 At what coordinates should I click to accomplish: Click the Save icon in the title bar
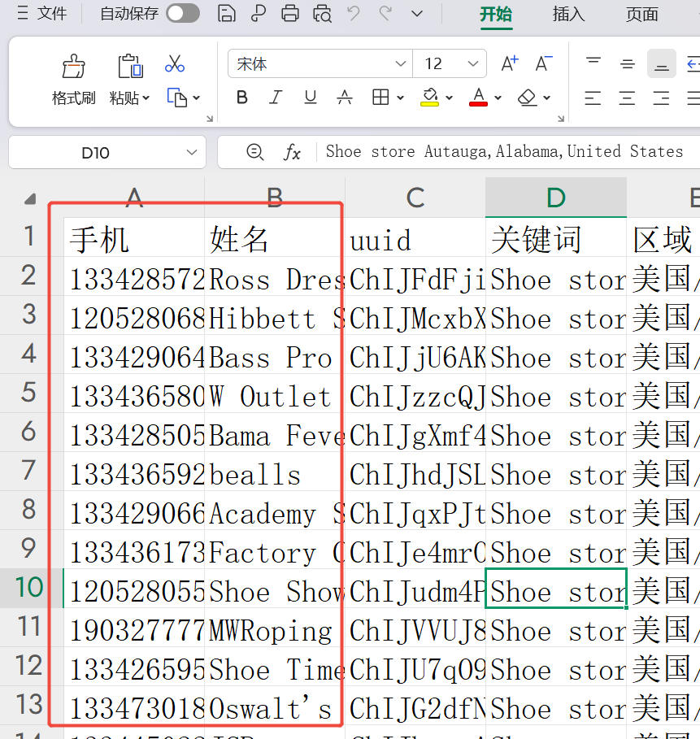(227, 14)
